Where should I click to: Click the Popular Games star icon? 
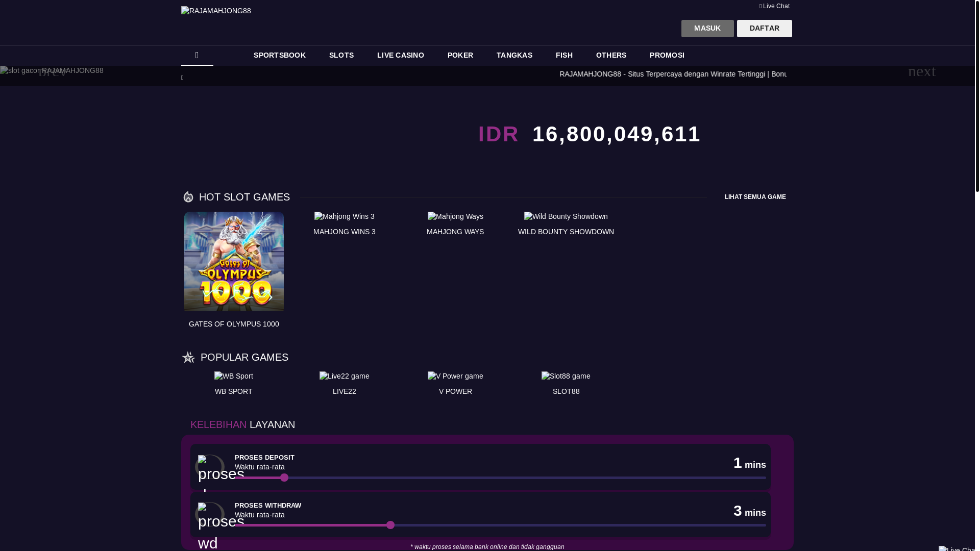click(x=188, y=357)
